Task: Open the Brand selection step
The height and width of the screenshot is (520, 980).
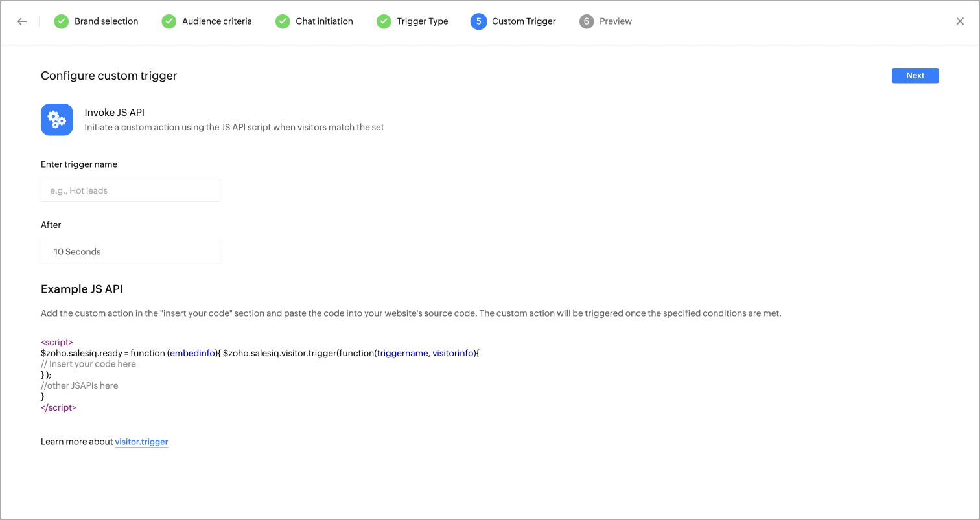Action: 106,21
